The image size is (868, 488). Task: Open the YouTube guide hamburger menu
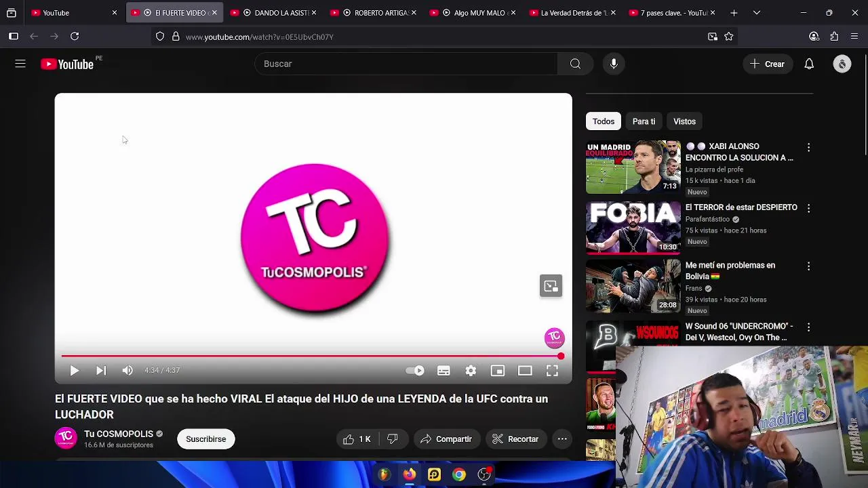pos(20,64)
